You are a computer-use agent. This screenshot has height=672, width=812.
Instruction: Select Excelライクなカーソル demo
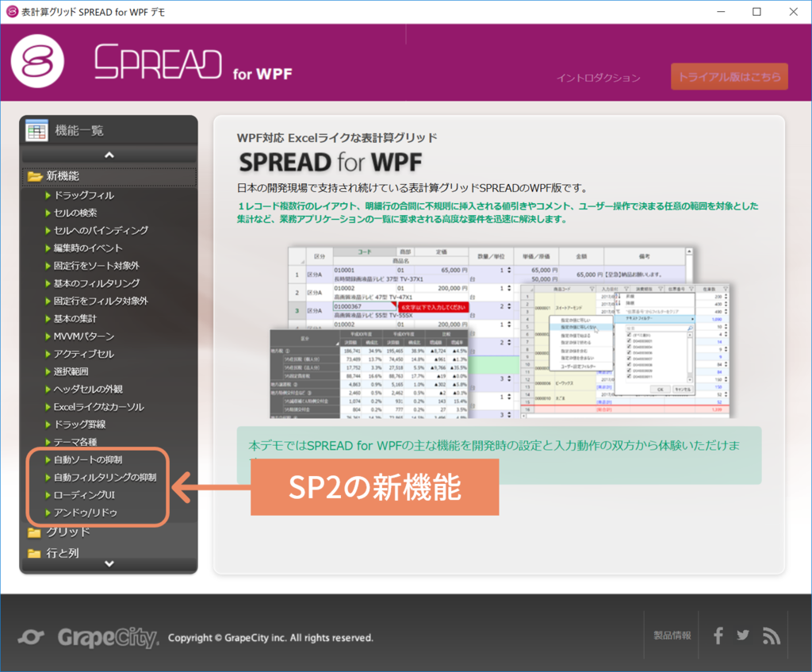tap(98, 407)
